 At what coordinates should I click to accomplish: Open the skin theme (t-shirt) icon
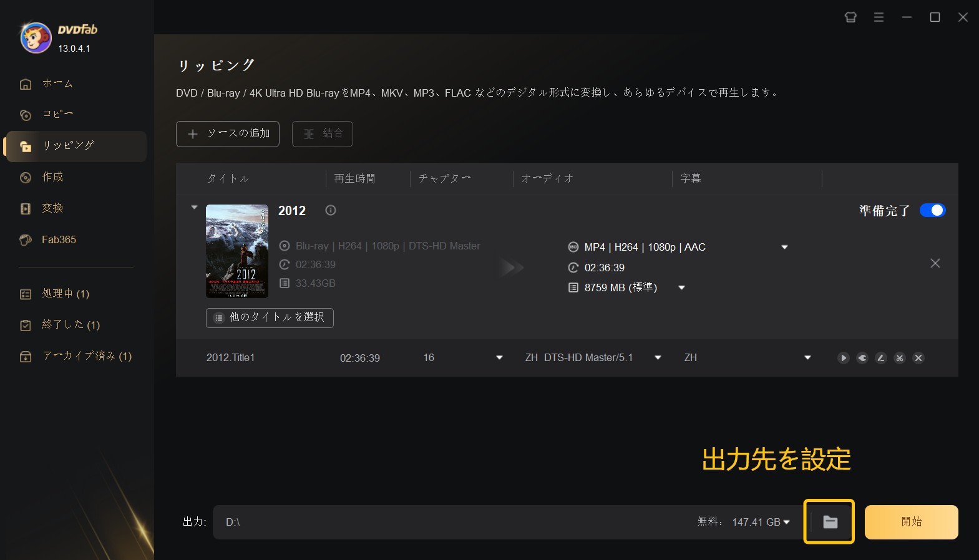click(x=850, y=17)
